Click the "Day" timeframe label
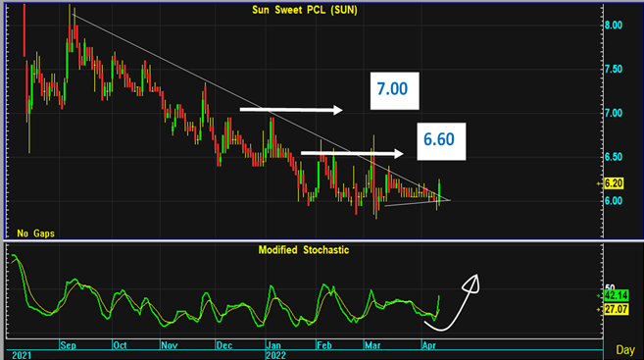644x360 pixels. tap(625, 350)
